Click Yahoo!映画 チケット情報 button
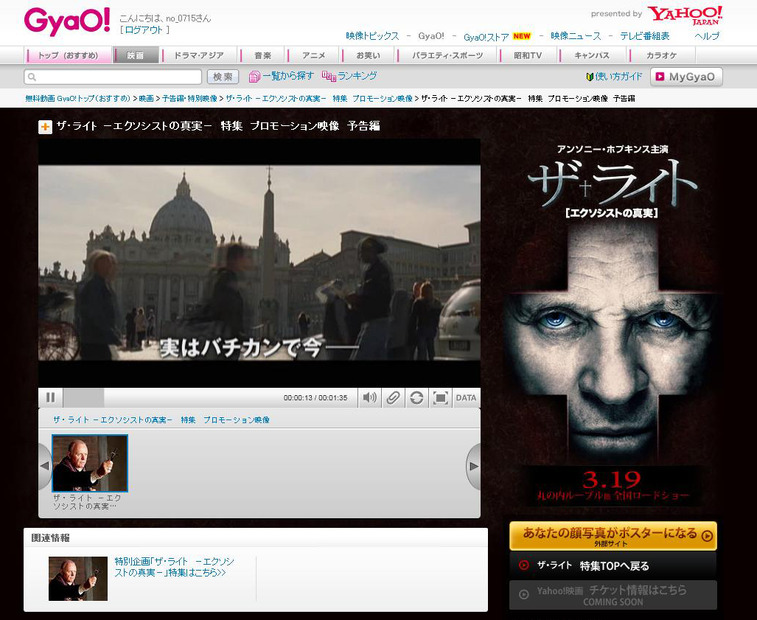Screen dimensions: 757x620 click(x=613, y=595)
